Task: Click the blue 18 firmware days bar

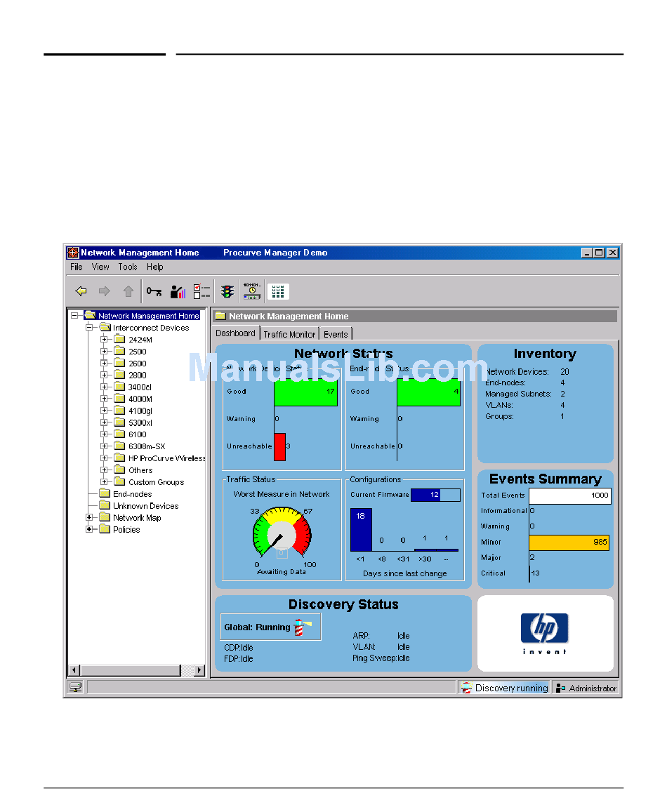Action: [361, 530]
